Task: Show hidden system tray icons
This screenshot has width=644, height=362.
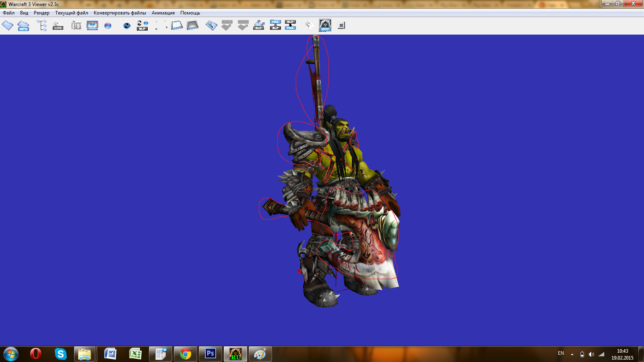Action: (x=572, y=354)
